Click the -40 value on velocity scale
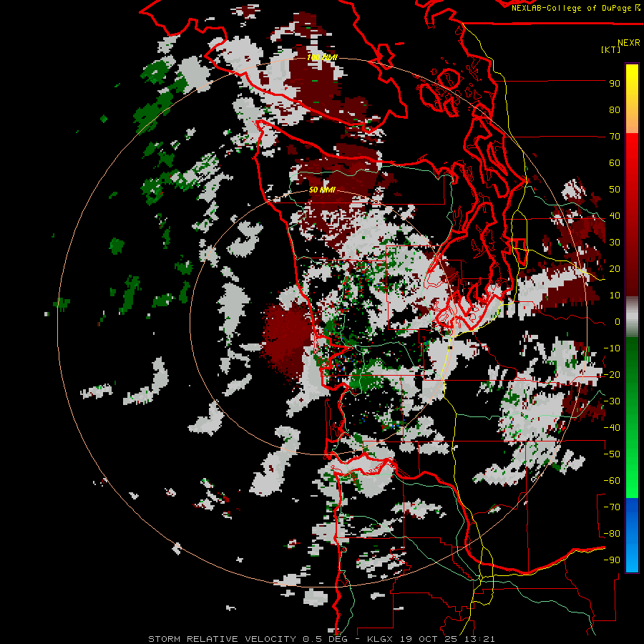644x644 pixels. tap(612, 428)
